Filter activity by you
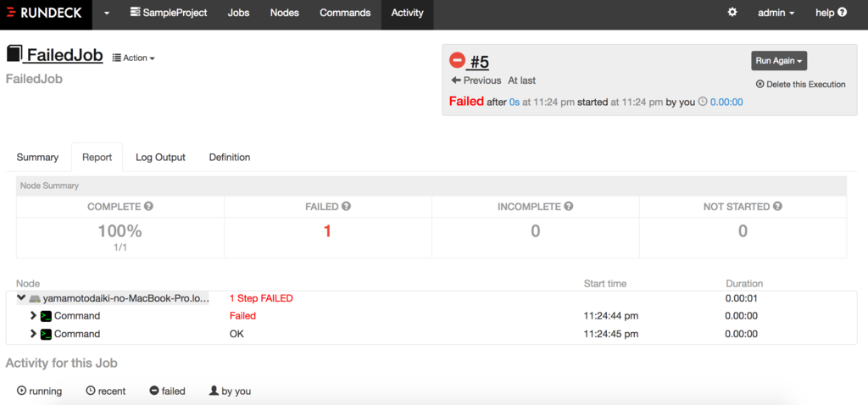The width and height of the screenshot is (868, 405). tap(230, 391)
